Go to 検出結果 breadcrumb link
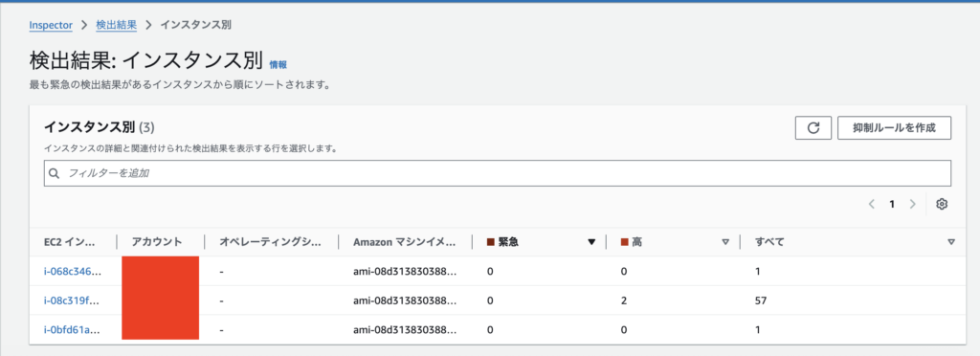The height and width of the screenshot is (356, 980). tap(116, 25)
